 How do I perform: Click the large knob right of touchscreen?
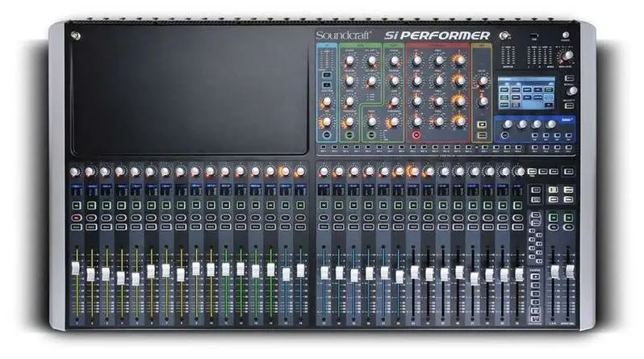pyautogui.click(x=572, y=90)
